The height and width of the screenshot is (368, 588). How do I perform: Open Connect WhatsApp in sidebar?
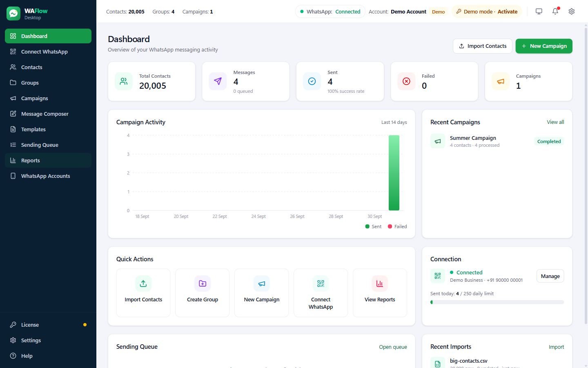48,52
